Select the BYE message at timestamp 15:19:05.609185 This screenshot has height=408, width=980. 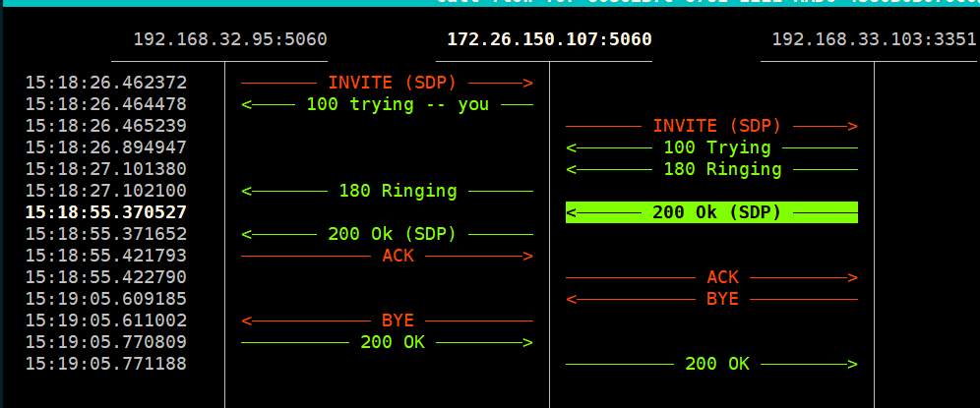click(x=722, y=299)
